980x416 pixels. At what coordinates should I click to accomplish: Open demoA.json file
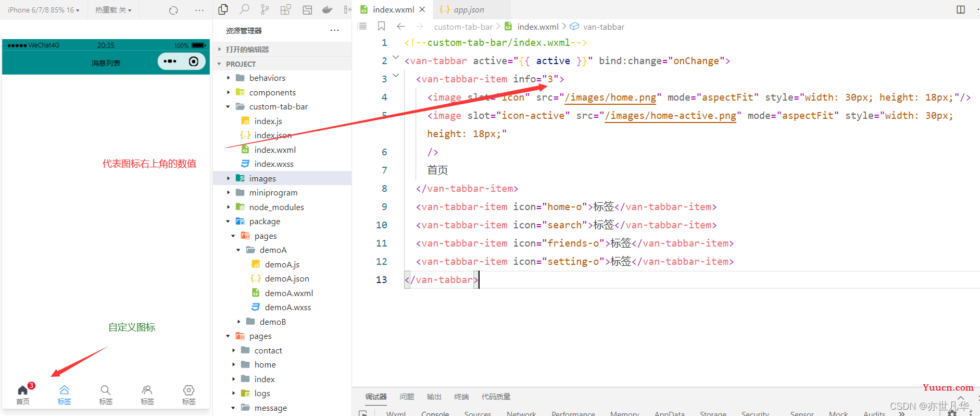pos(287,278)
